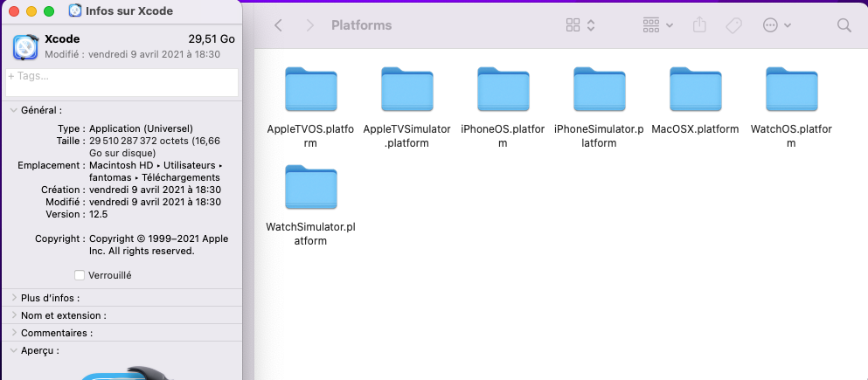The height and width of the screenshot is (380, 868).
Task: Open the Finder group-by options menu
Action: pyautogui.click(x=657, y=25)
